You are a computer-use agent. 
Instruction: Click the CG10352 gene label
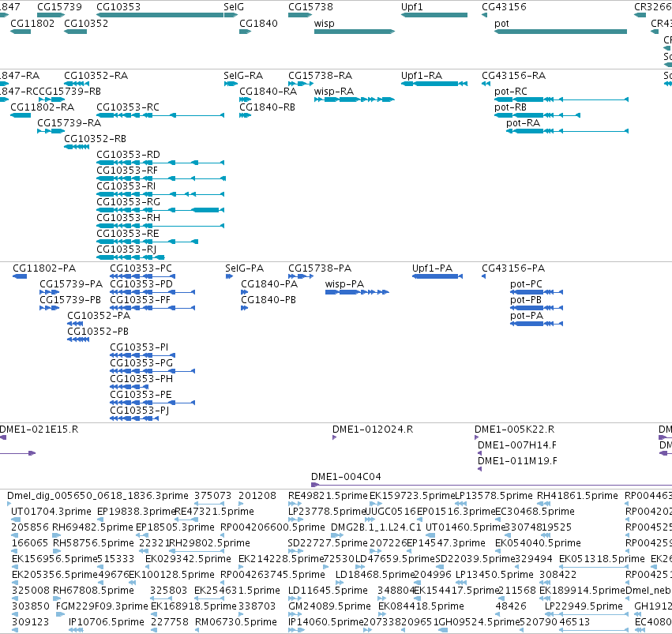86,23
